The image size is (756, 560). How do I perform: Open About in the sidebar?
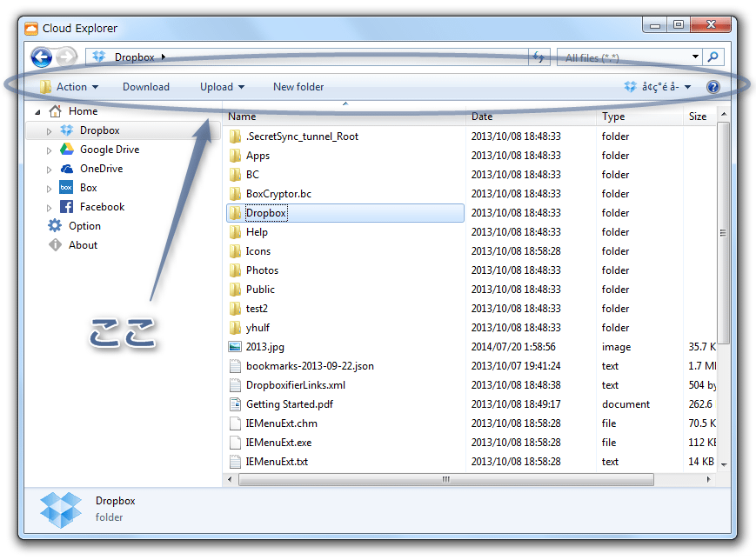[83, 245]
